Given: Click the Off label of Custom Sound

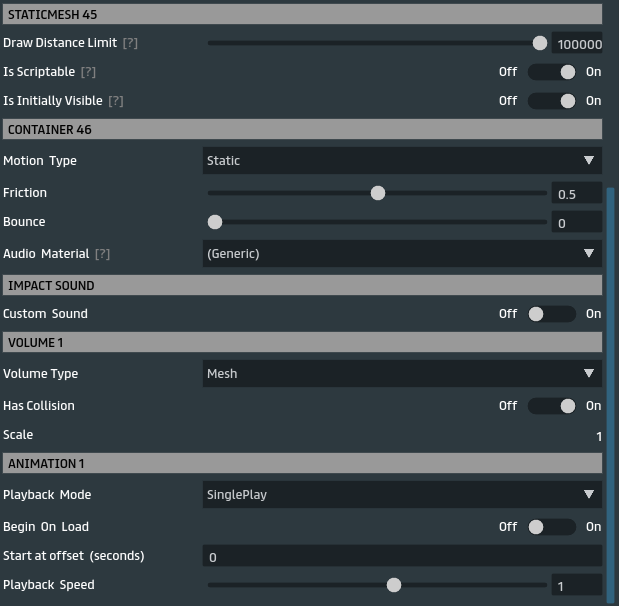Looking at the screenshot, I should click(508, 314).
